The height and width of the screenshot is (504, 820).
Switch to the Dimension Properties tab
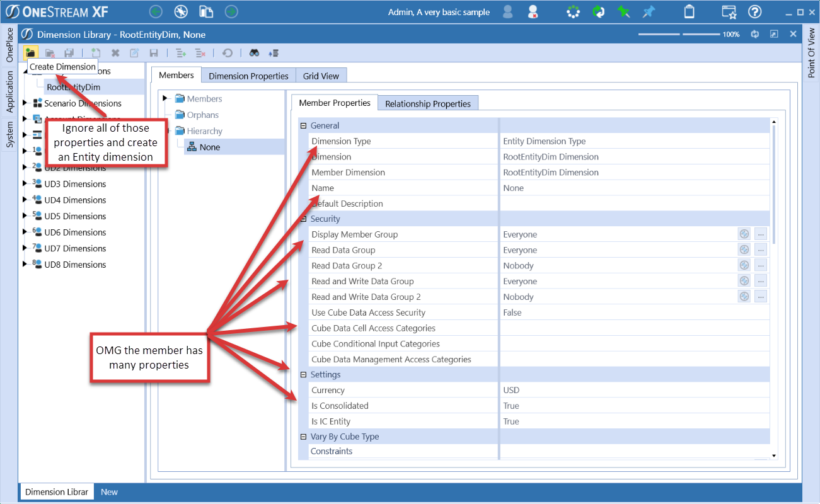pyautogui.click(x=248, y=76)
